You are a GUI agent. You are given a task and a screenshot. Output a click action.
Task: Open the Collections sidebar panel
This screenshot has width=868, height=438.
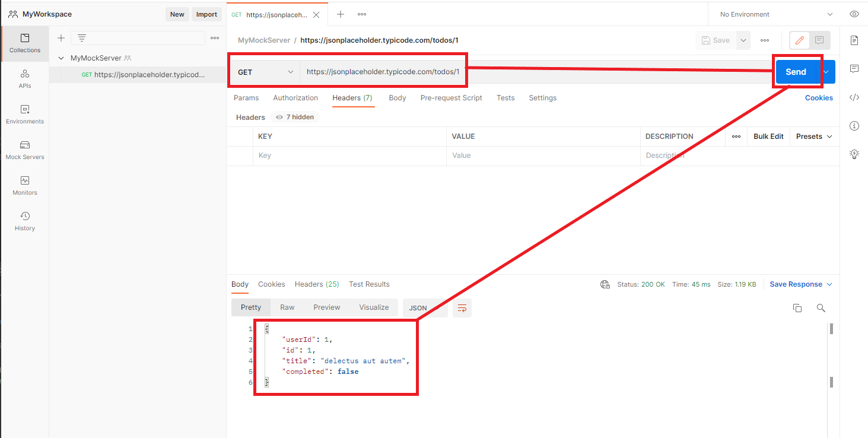[25, 43]
